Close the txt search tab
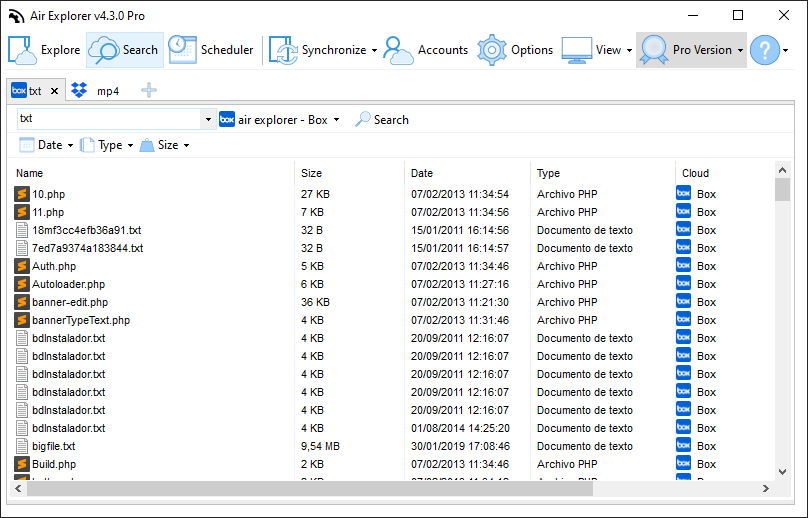 (x=54, y=91)
